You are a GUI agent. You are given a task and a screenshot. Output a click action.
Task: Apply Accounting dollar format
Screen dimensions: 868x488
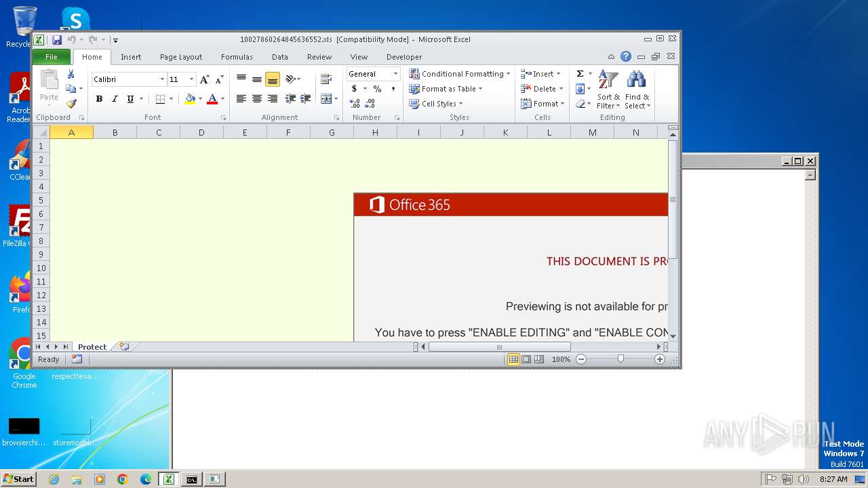354,89
